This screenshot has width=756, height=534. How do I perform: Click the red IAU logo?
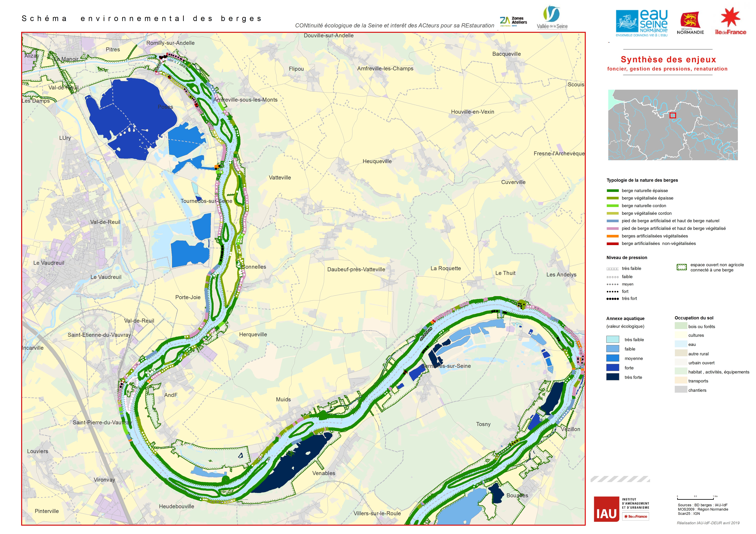[x=606, y=509]
